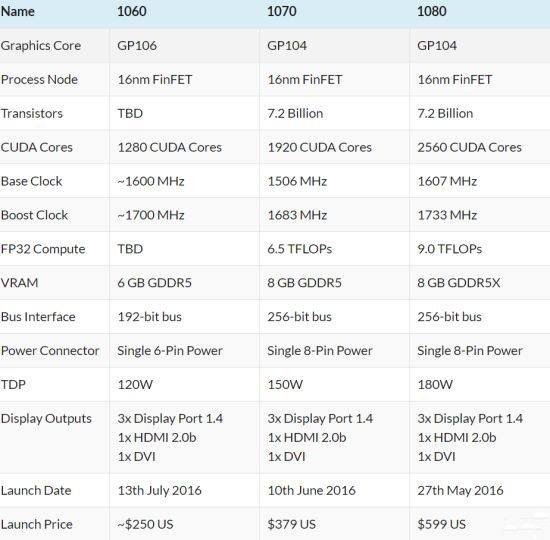
Task: Click the Boost Clock row label
Action: click(x=34, y=215)
